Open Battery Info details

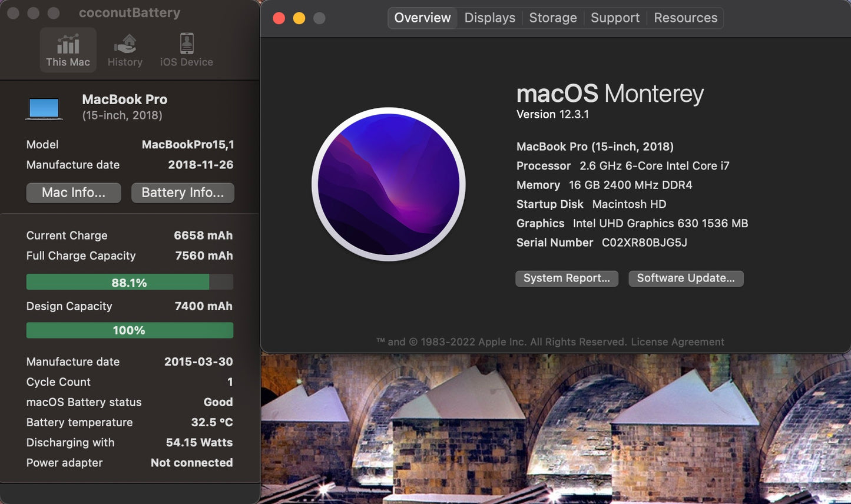(x=183, y=193)
